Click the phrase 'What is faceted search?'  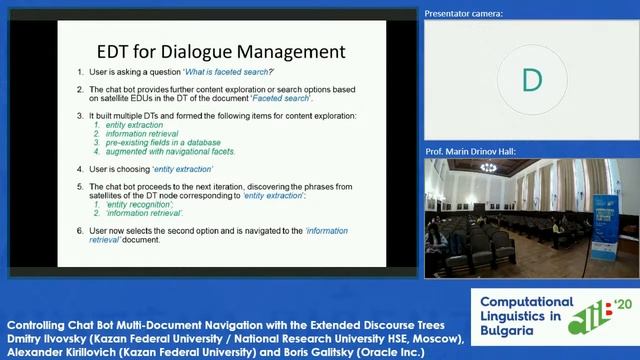point(229,72)
